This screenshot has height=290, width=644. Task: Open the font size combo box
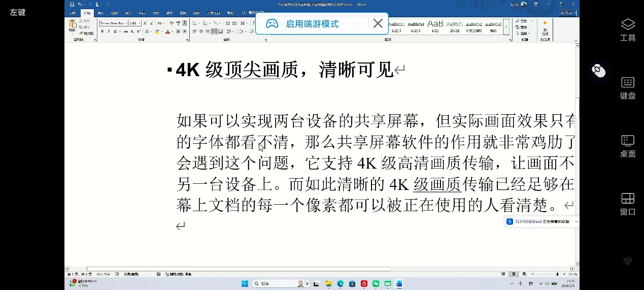(135, 23)
